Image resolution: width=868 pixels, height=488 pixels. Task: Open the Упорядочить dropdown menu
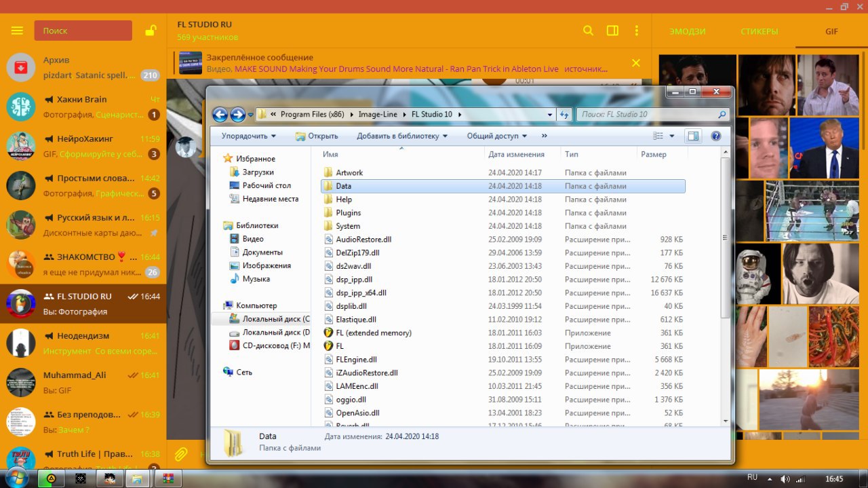[x=249, y=136]
